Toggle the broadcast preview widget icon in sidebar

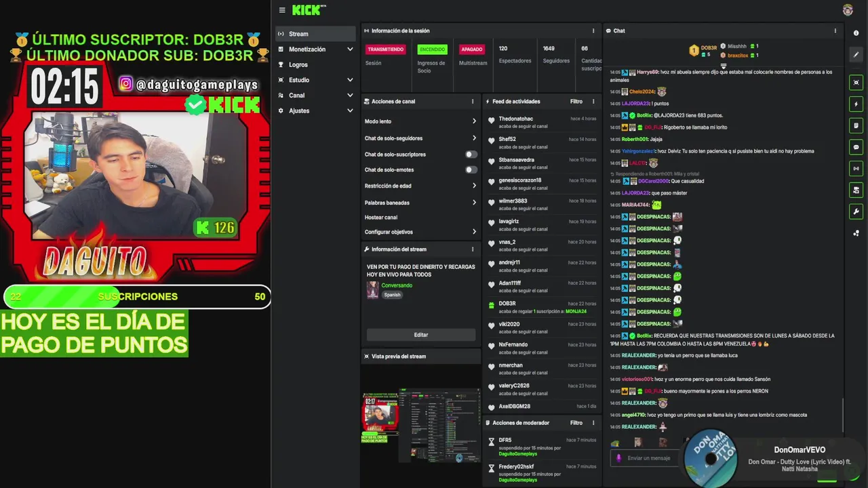[856, 169]
